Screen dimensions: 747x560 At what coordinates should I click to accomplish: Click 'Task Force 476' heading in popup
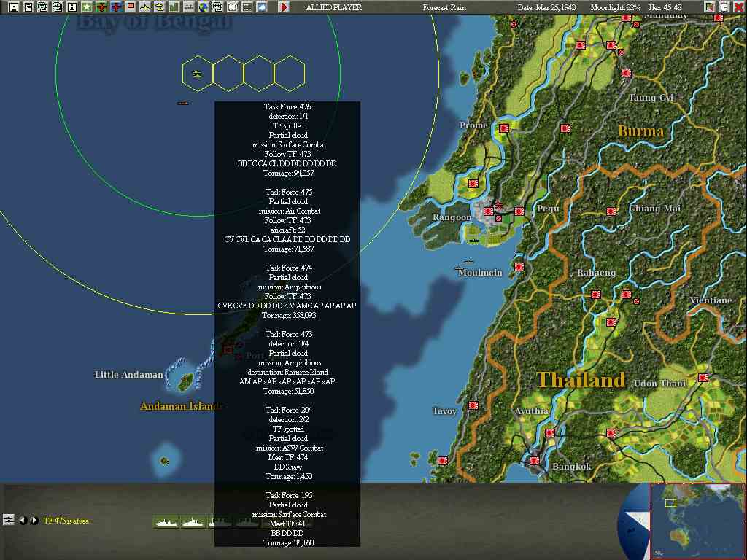[287, 106]
